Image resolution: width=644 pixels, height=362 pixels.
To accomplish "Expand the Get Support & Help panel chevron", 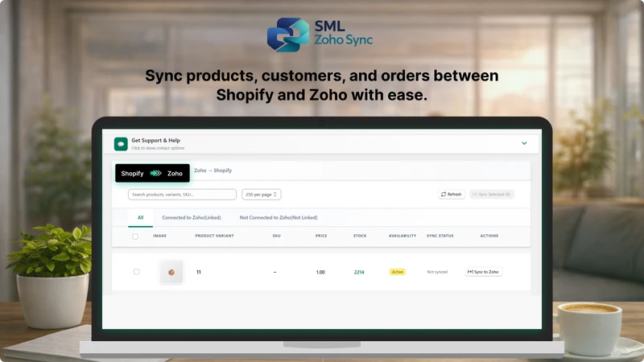I will tap(524, 143).
